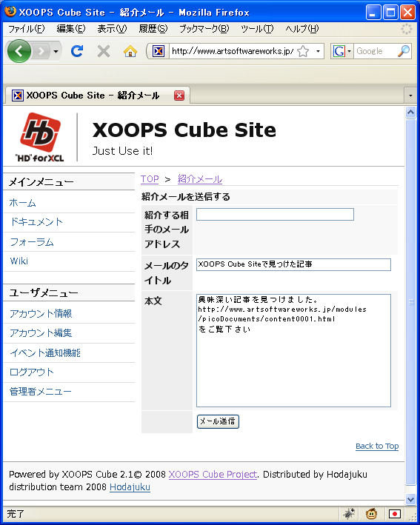420x525 pixels.
Task: Open the ツール(T) menu
Action: 257,29
